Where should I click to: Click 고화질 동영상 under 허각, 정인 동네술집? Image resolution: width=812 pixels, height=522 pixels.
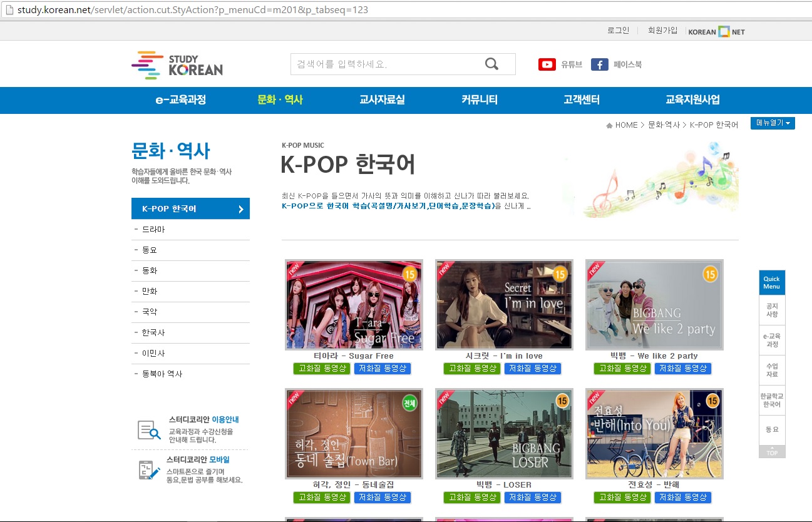[322, 498]
